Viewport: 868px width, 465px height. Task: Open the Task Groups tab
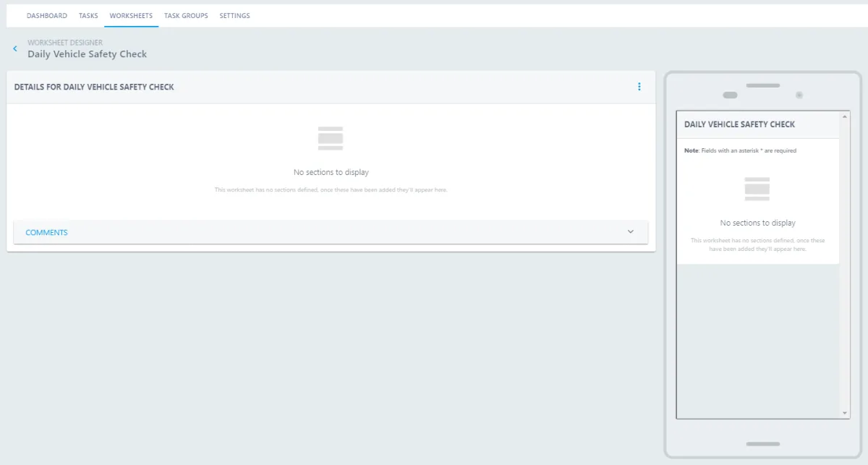point(186,16)
